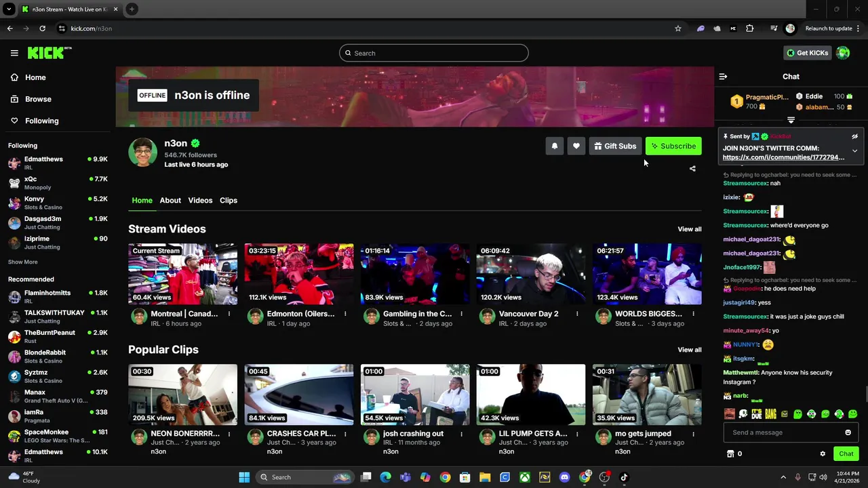
Task: Expand Show more in Following list
Action: 23,262
